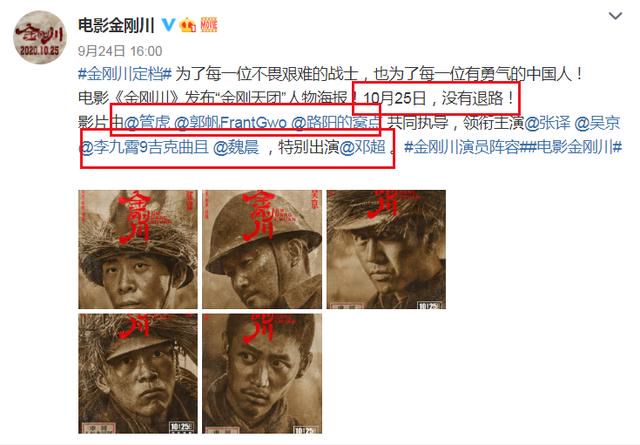
Task: Click the orange MOVIE badge icon
Action: pyautogui.click(x=209, y=25)
